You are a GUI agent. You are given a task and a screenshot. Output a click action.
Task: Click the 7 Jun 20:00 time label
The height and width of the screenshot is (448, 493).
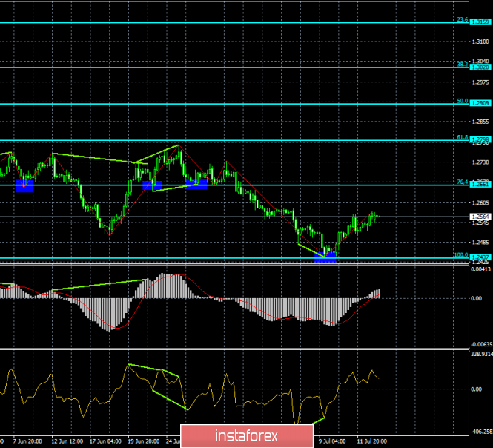(27, 441)
